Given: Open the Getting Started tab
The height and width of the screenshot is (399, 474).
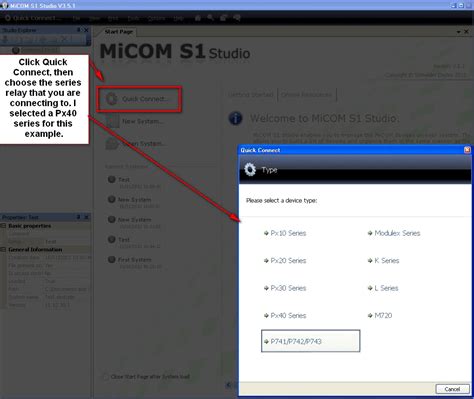Looking at the screenshot, I should (251, 95).
